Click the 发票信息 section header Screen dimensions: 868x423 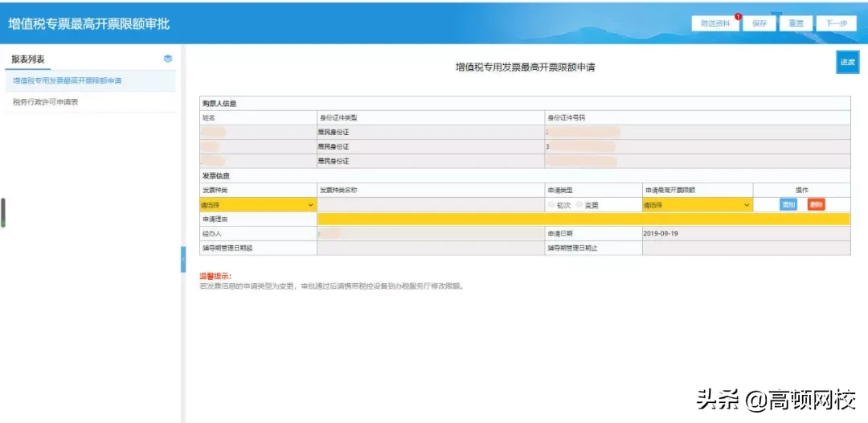tap(216, 176)
